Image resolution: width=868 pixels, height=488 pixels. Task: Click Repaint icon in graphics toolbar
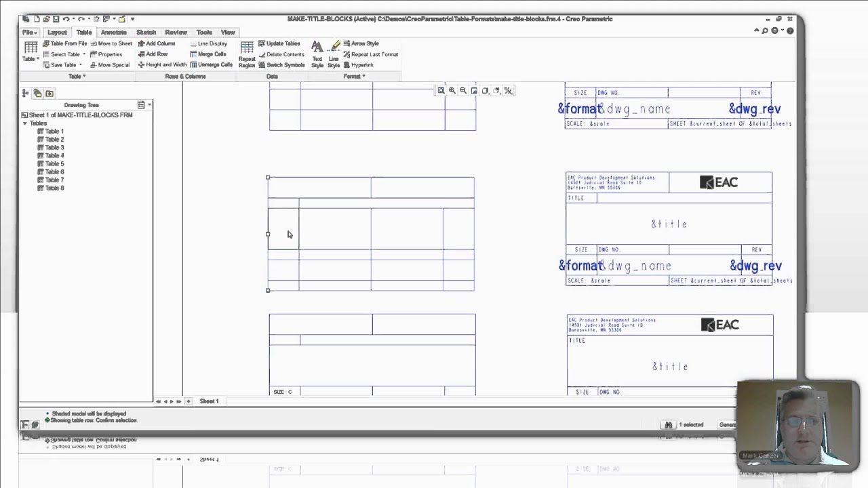pyautogui.click(x=474, y=91)
